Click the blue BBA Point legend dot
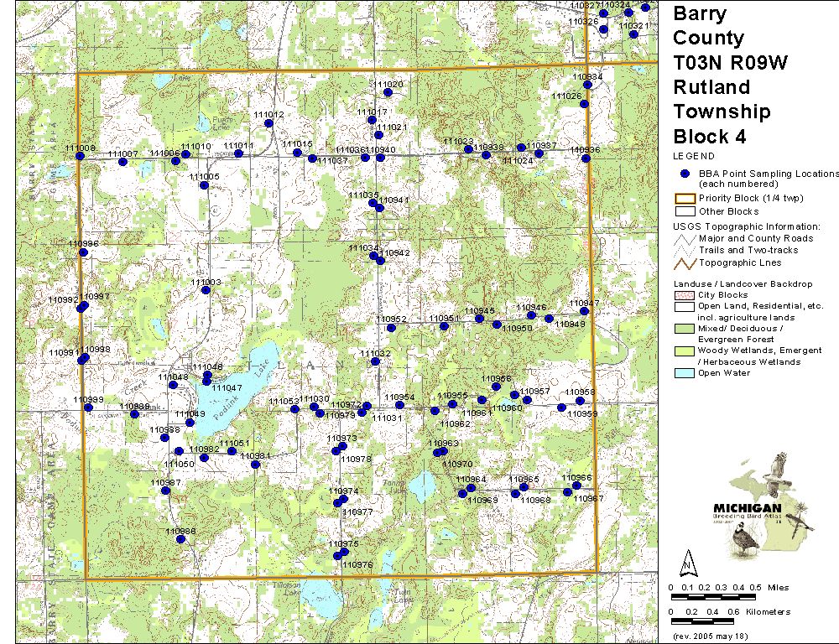 (685, 174)
